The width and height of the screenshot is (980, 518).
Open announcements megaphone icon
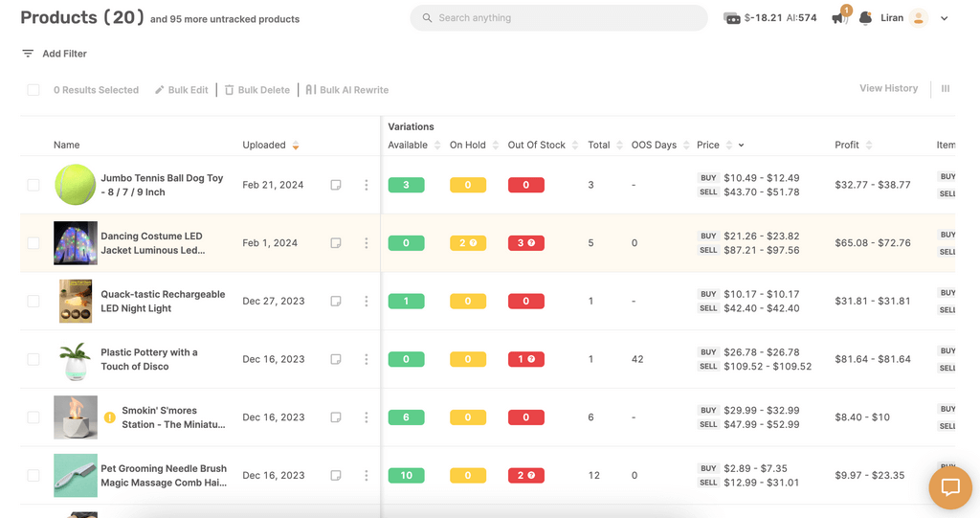pos(839,18)
